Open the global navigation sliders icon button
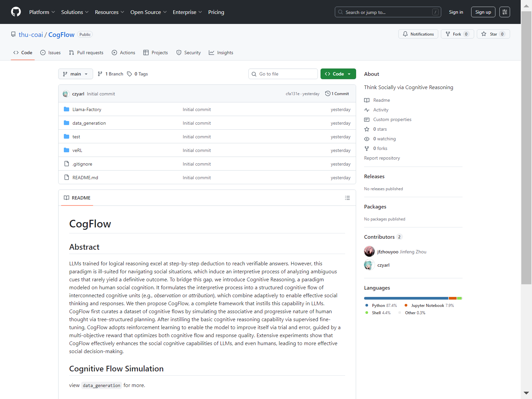Screen dimensions: 532x399 point(505,12)
